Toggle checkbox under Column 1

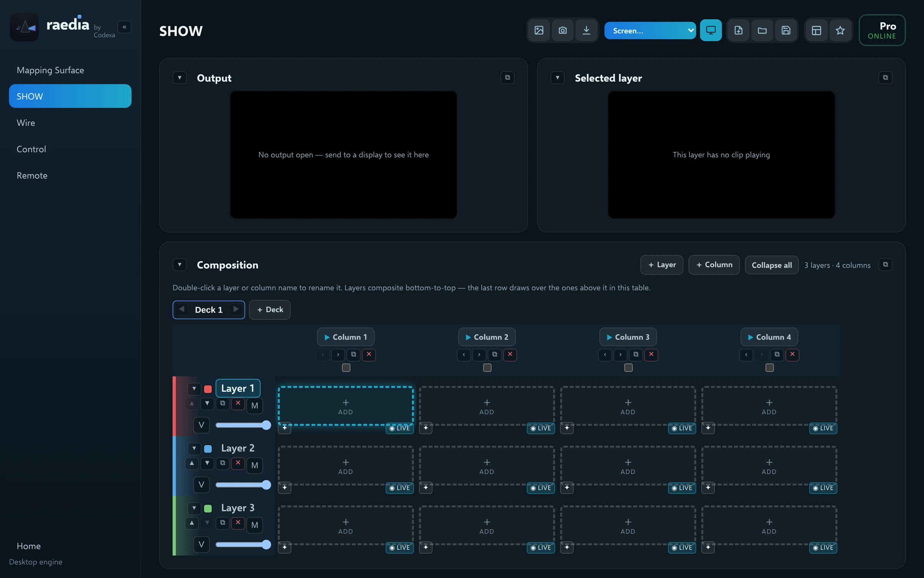coord(346,368)
